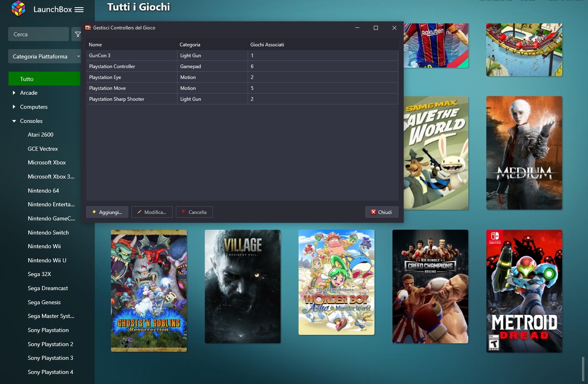This screenshot has height=384, width=588.
Task: Expand the Computers category arrow
Action: [x=14, y=107]
